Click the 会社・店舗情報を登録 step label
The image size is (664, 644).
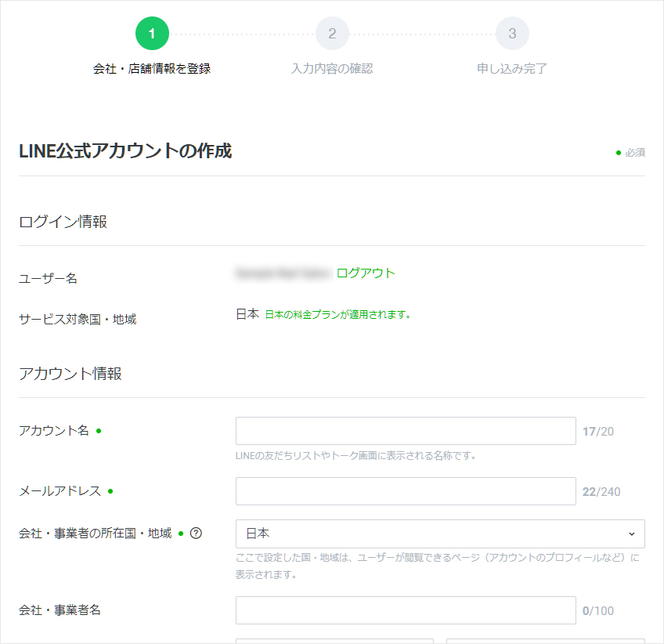coord(152,69)
